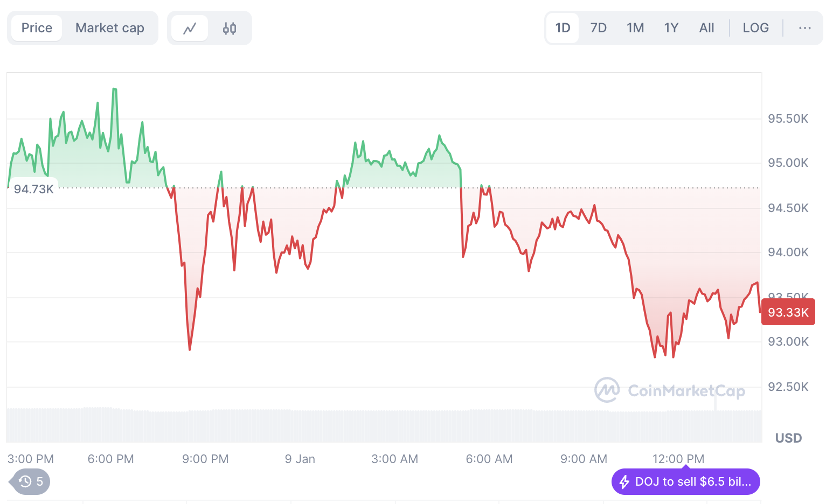Show the 1Y time range

click(x=671, y=28)
